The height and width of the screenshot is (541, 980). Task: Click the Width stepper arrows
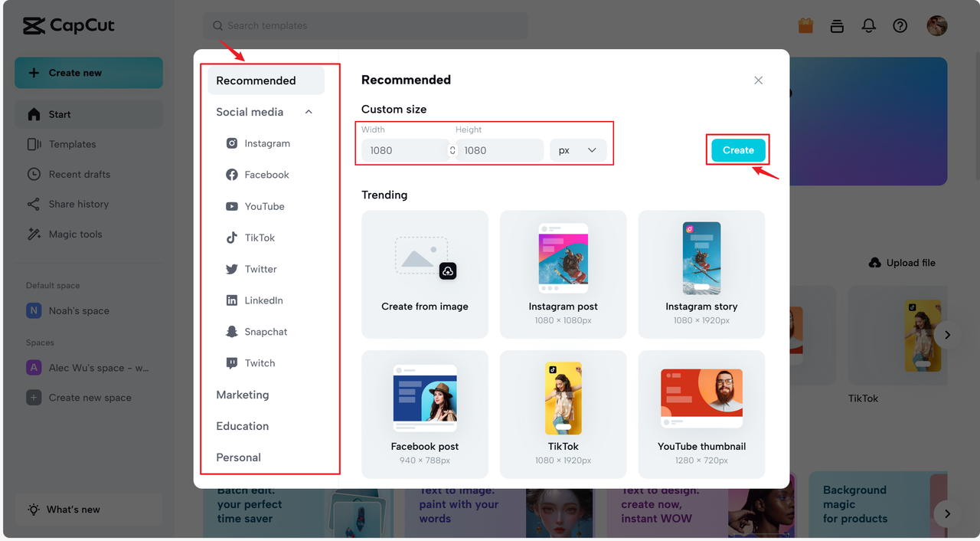click(452, 150)
